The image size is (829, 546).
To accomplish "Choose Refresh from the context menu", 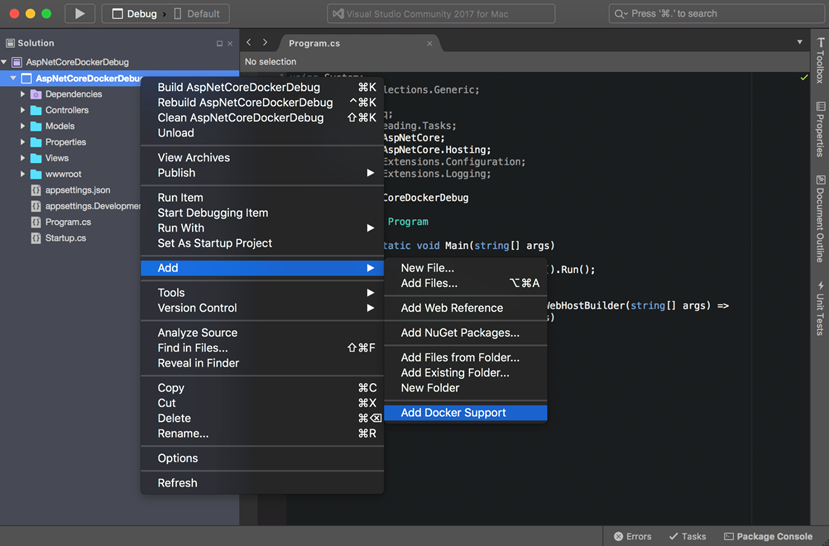I will tap(262, 483).
